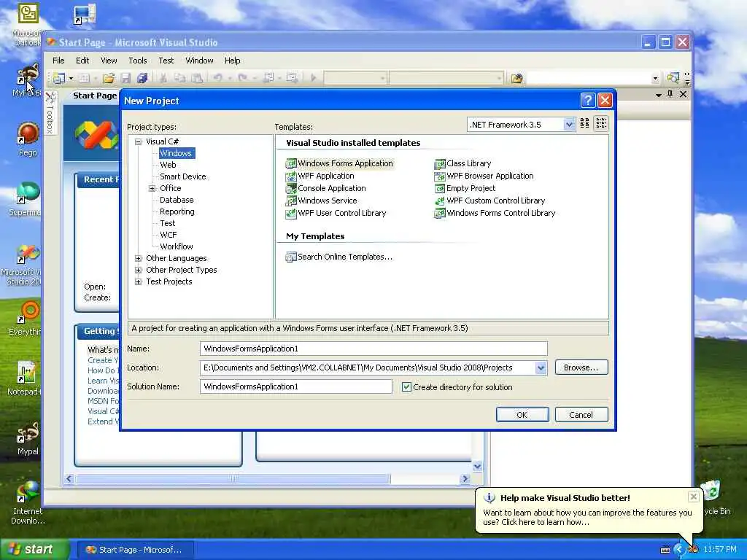Open the .NET Framework version dropdown
Viewport: 747px width, 560px height.
(x=569, y=125)
